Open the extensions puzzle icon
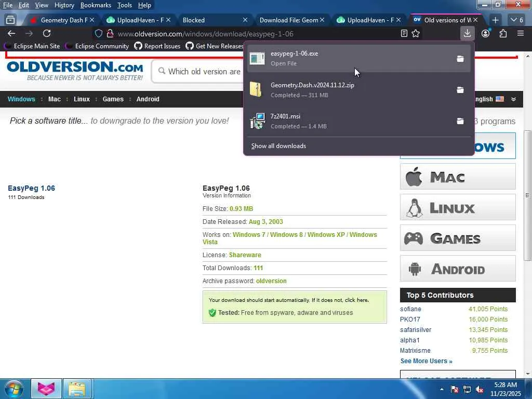532x399 pixels. (x=503, y=33)
